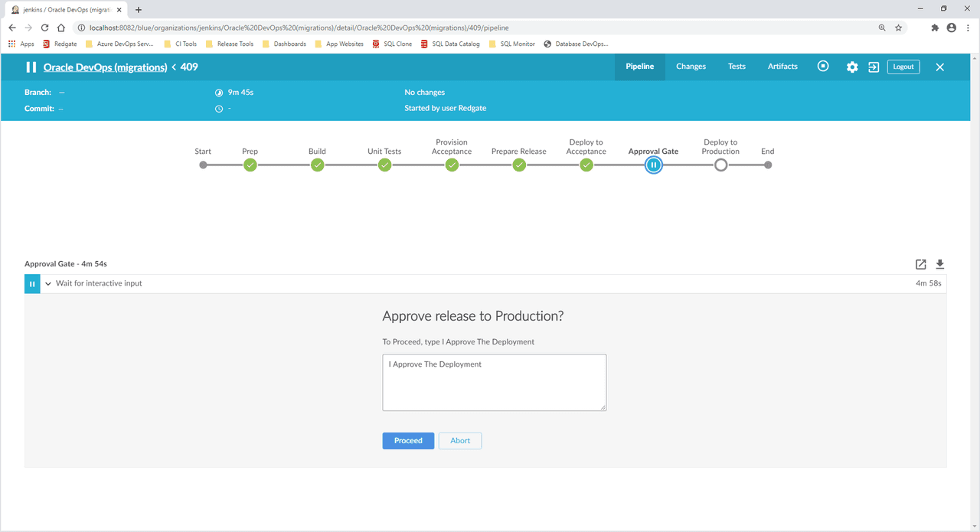This screenshot has height=532, width=980.
Task: Click the Logout button
Action: click(903, 67)
